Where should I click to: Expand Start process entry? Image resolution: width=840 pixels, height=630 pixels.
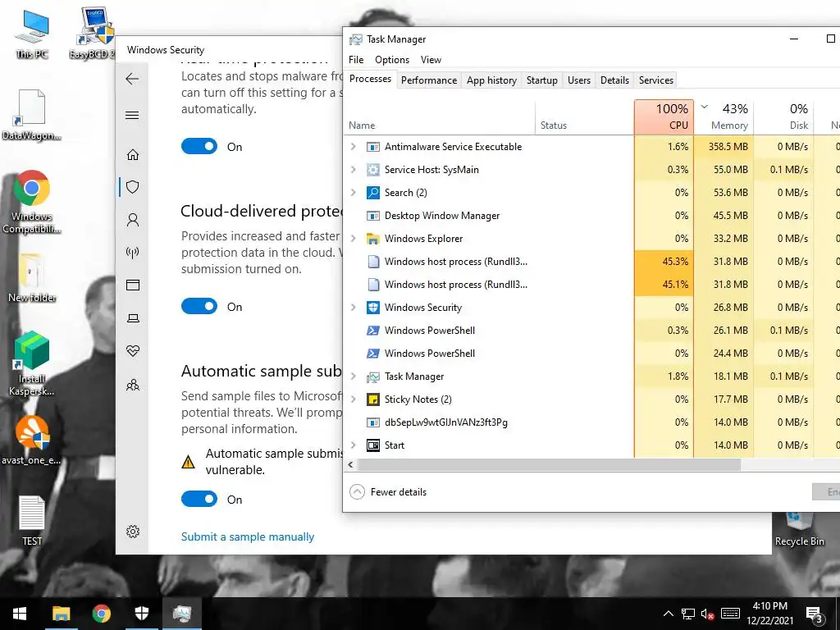(353, 445)
